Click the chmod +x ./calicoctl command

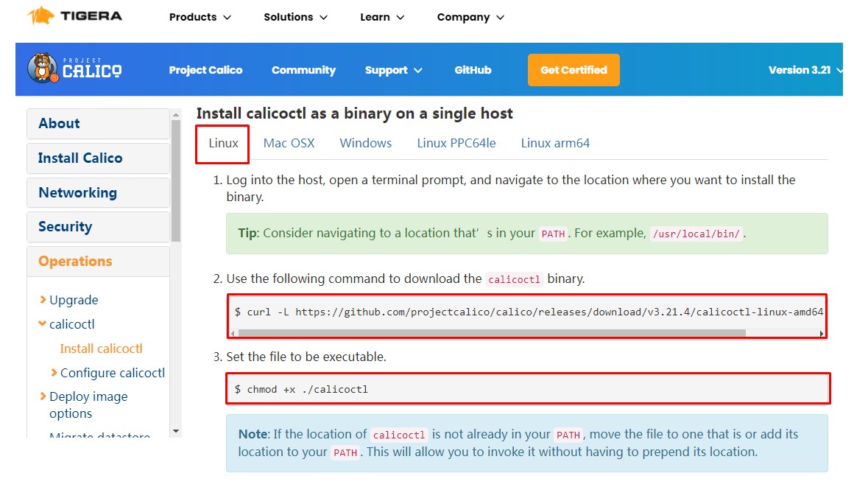pos(301,389)
